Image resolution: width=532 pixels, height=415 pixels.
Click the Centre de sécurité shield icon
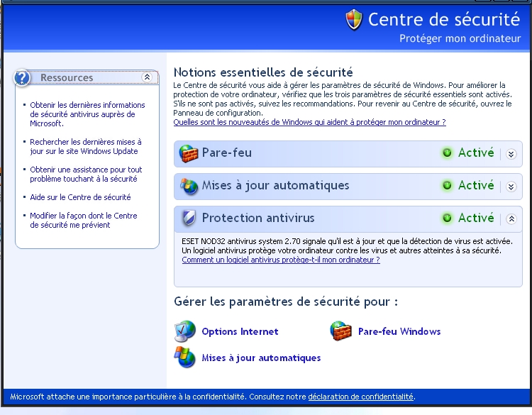point(354,19)
